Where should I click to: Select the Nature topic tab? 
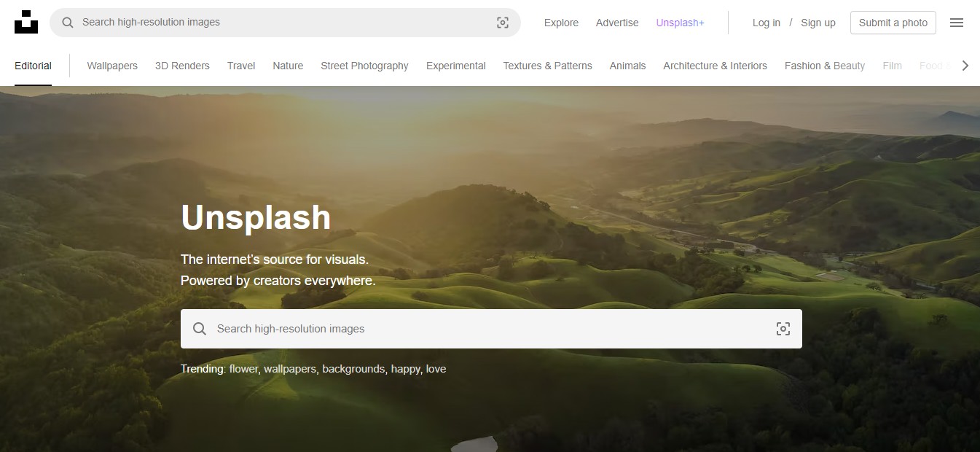pos(288,66)
